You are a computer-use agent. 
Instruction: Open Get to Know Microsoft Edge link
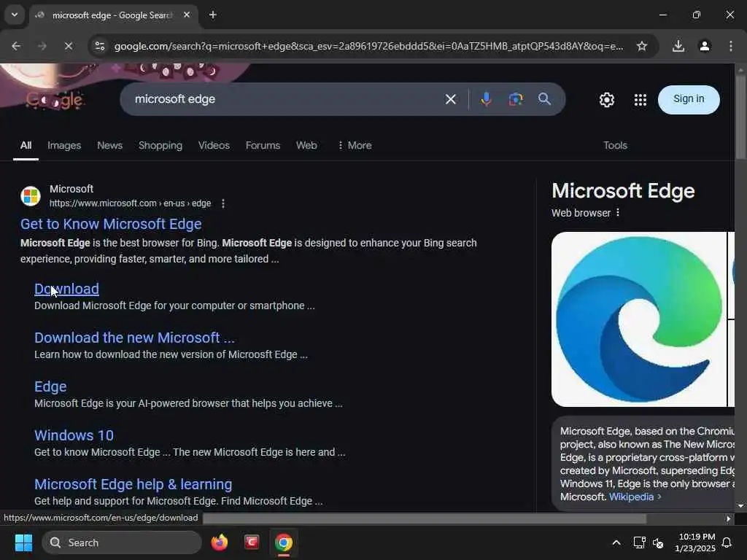[111, 224]
